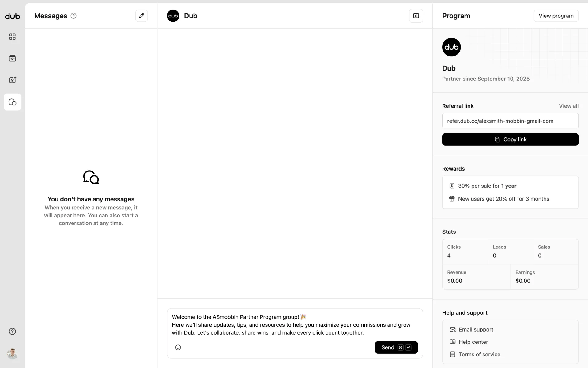Screen dimensions: 588x368
Task: Click the Dub logo in sidebar
Action: pyautogui.click(x=12, y=16)
